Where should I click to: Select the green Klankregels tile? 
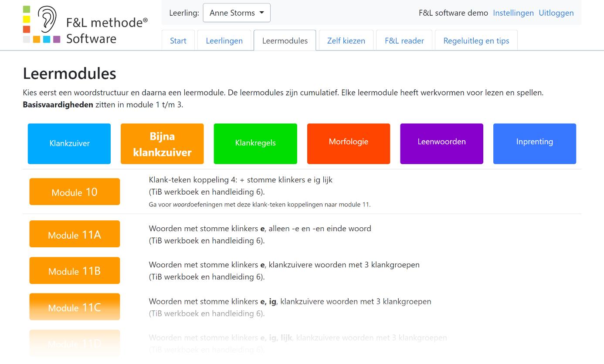[255, 144]
